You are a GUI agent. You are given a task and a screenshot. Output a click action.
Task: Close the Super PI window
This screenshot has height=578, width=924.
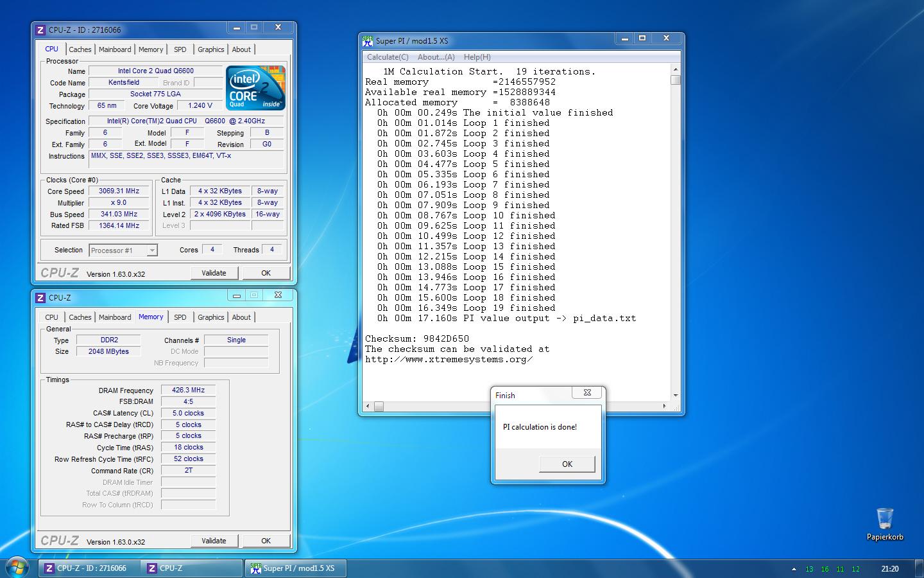coord(666,39)
